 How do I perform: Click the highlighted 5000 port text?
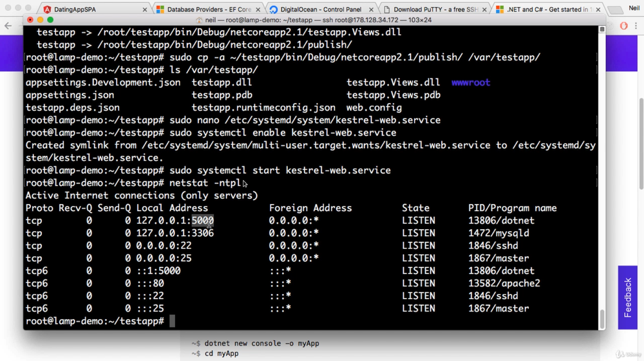click(202, 221)
